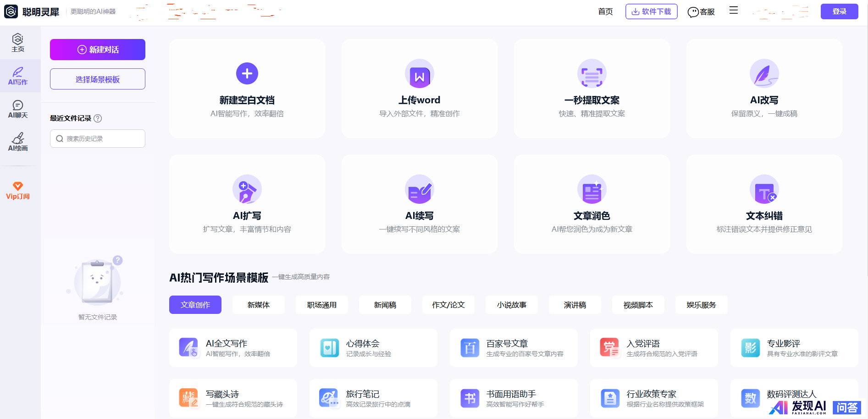Click the help icon beside 最近文件记录

pos(98,118)
